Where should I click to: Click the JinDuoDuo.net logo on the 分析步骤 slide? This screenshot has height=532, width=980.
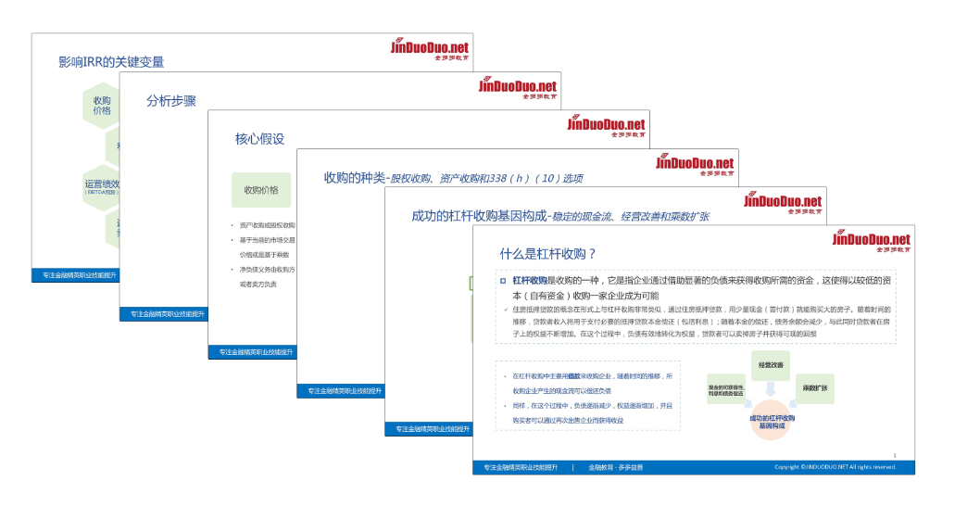pyautogui.click(x=518, y=87)
